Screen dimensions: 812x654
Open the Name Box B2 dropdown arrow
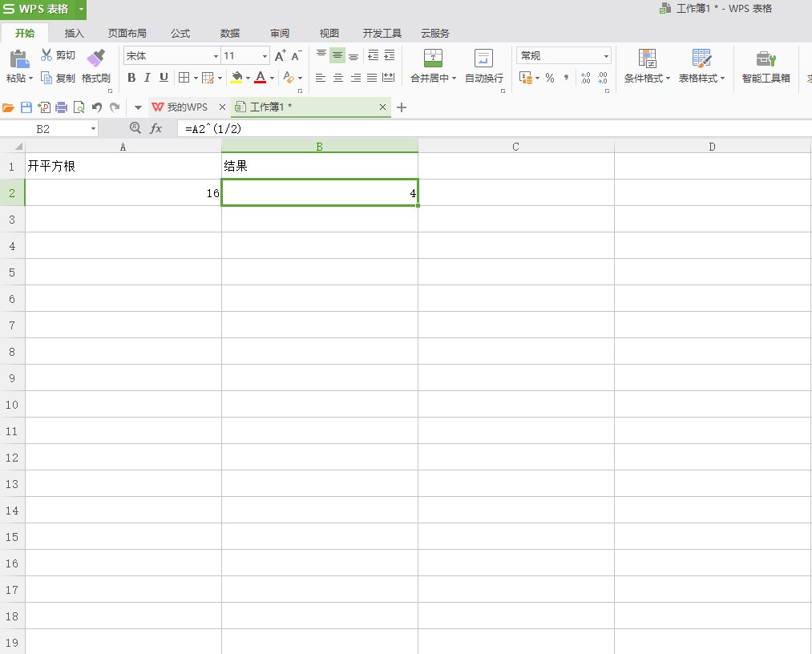[93, 128]
